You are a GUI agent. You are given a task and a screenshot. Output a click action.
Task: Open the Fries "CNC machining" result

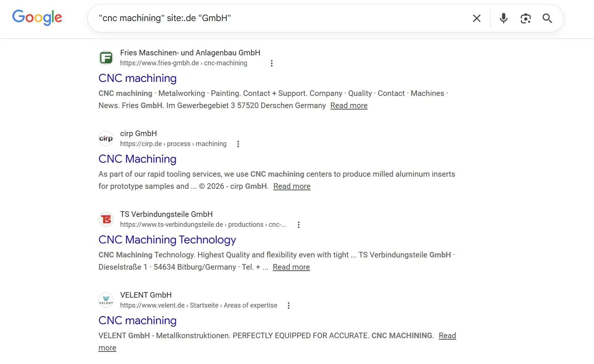coord(137,78)
